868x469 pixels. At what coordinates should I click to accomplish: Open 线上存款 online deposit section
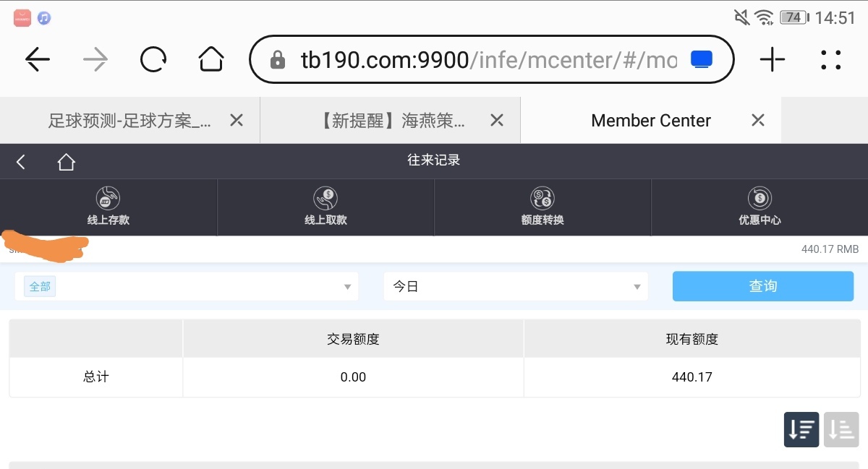click(109, 207)
